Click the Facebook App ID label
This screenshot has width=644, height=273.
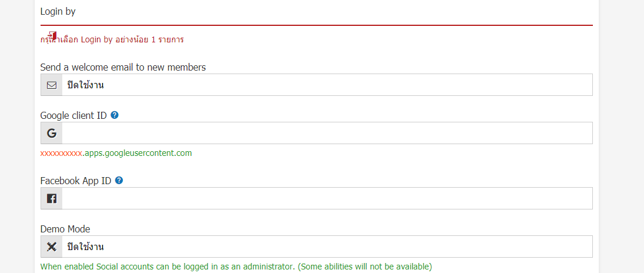tap(76, 181)
